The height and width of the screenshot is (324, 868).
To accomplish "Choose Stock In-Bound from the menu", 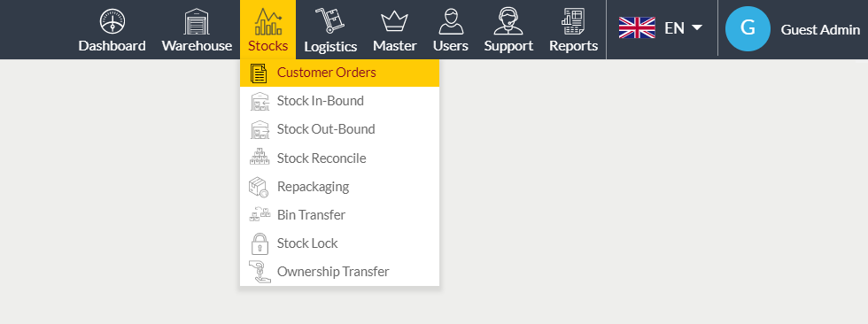I will pyautogui.click(x=339, y=101).
